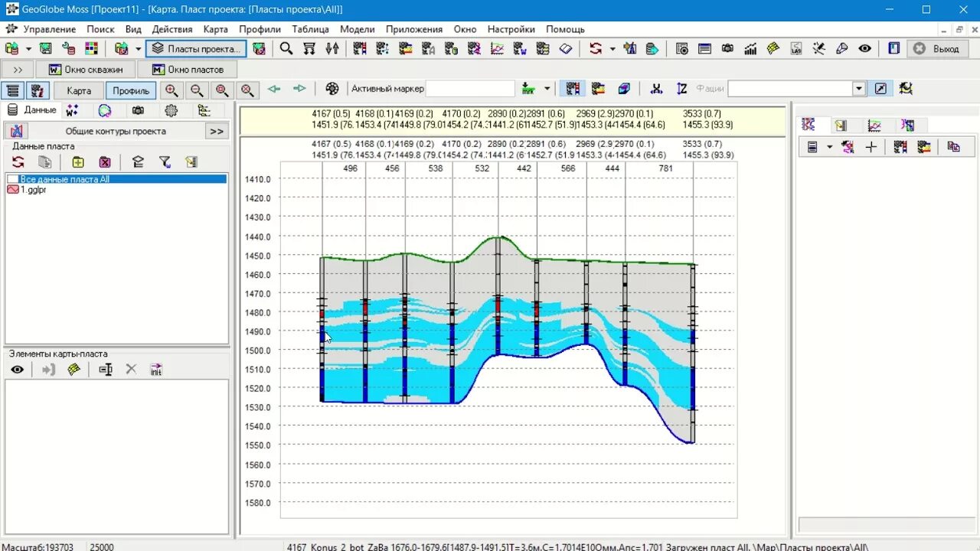
Task: Click the purple delete data icon in Данные пласта
Action: pyautogui.click(x=105, y=161)
